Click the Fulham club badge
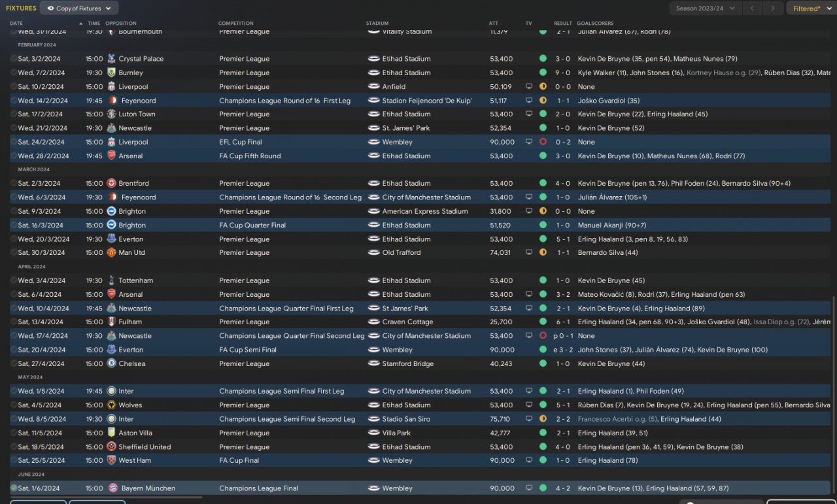837x504 pixels. pyautogui.click(x=111, y=322)
